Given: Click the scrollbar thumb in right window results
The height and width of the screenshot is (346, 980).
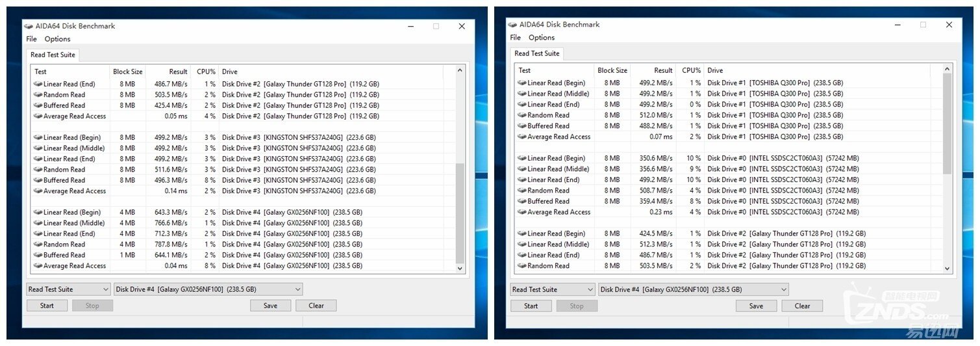Looking at the screenshot, I should 947,124.
